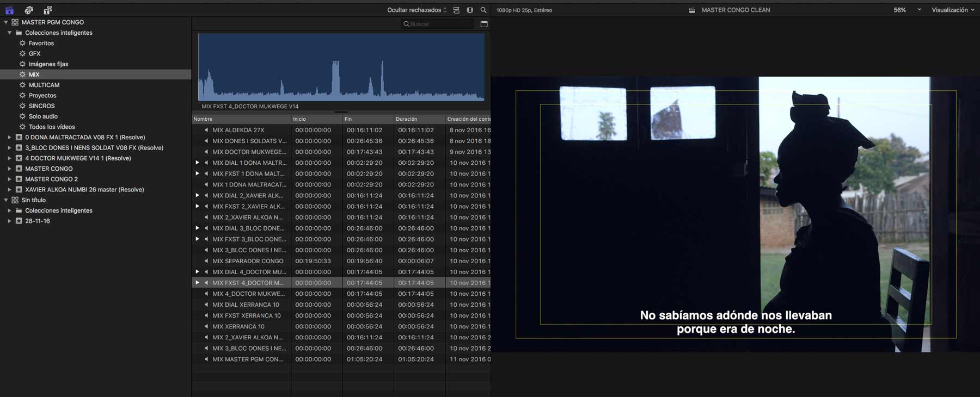Toggle filmstrip or list view icon
Image resolution: width=980 pixels, height=397 pixels.
470,10
